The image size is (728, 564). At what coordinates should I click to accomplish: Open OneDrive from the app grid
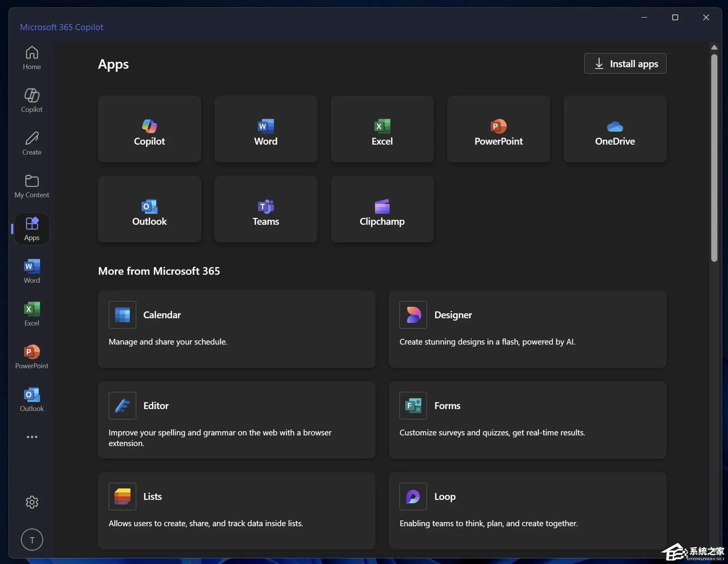[615, 129]
